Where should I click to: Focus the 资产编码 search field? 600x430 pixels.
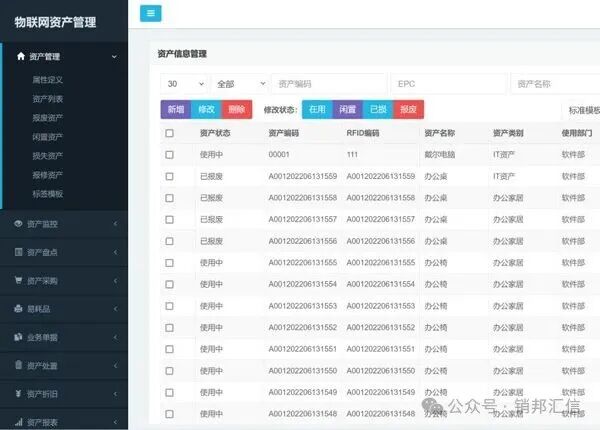coord(329,84)
